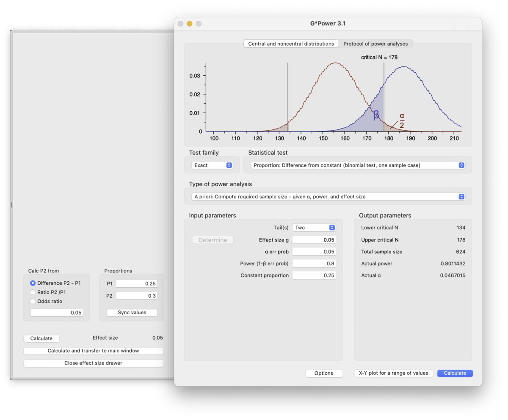Click the Input parameters heading
This screenshot has height=420, width=508.
213,216
